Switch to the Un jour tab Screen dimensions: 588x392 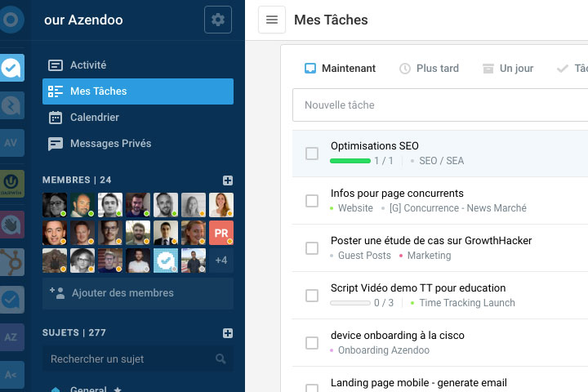(508, 69)
